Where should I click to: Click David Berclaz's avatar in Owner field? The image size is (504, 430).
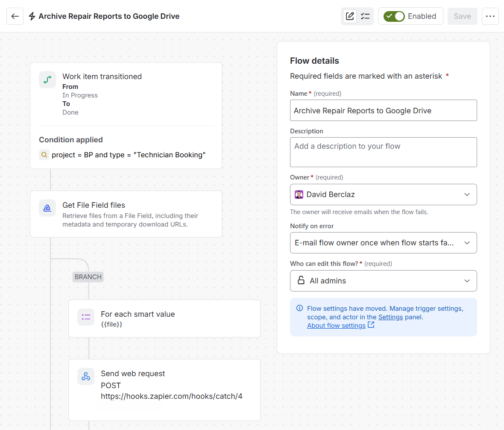[x=299, y=194]
